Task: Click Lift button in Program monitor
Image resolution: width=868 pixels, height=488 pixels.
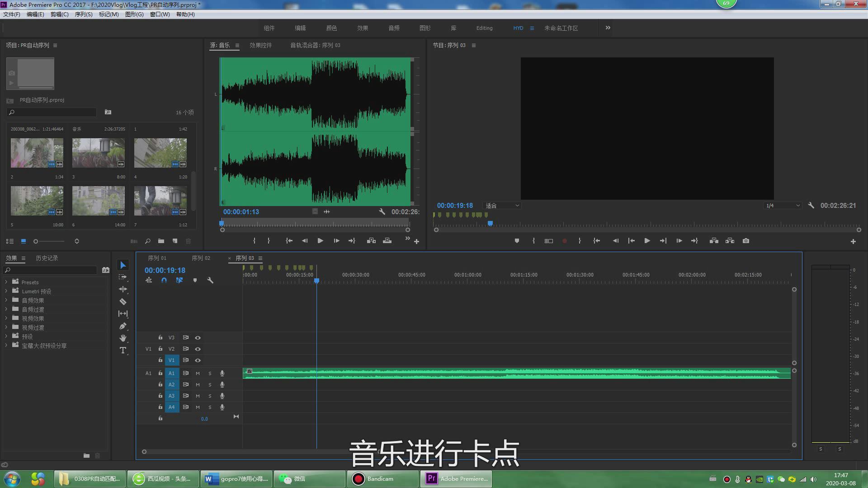Action: pos(714,241)
